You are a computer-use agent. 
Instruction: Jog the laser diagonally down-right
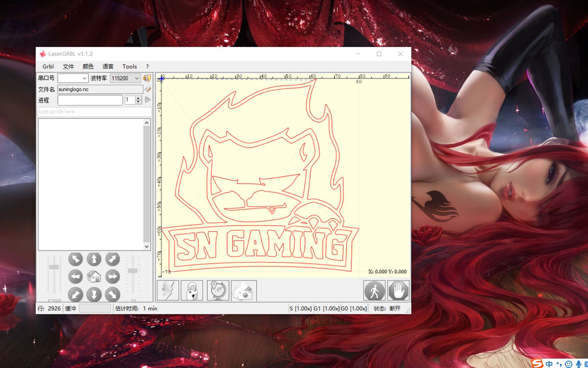[x=112, y=295]
